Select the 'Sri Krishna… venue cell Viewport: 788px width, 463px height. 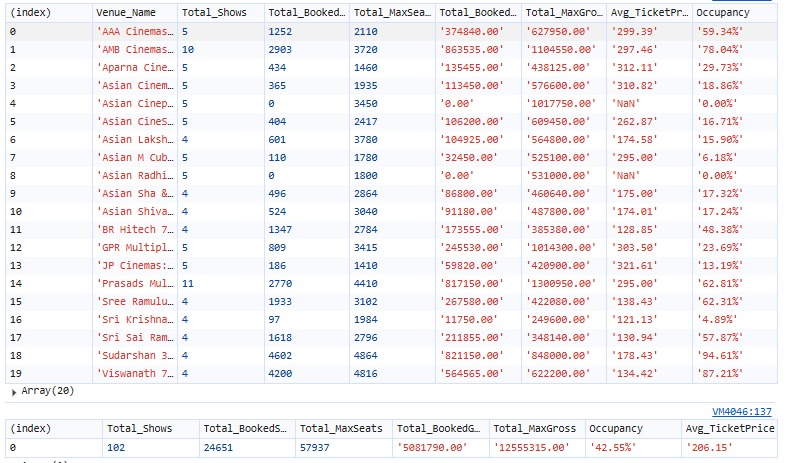(135, 320)
